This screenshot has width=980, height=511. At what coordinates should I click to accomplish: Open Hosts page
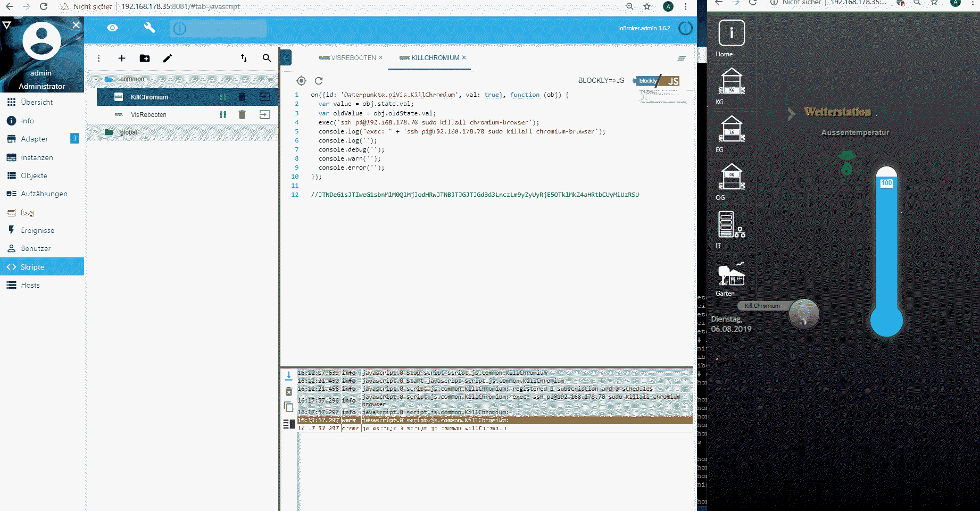point(42,285)
